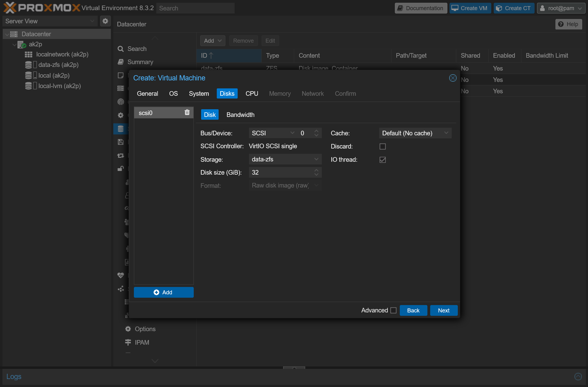Open the root@pam user menu
The width and height of the screenshot is (588, 387).
coord(561,8)
